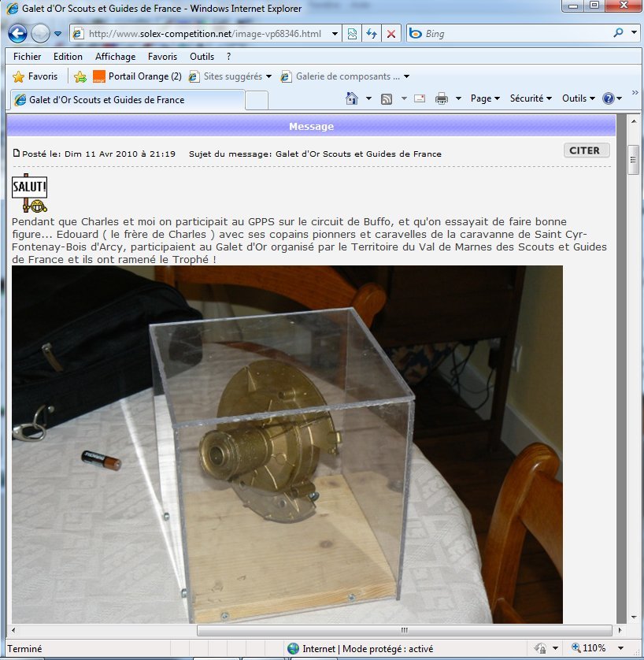Expand the zoom level dropdown arrow
This screenshot has height=660, width=644.
[x=620, y=648]
